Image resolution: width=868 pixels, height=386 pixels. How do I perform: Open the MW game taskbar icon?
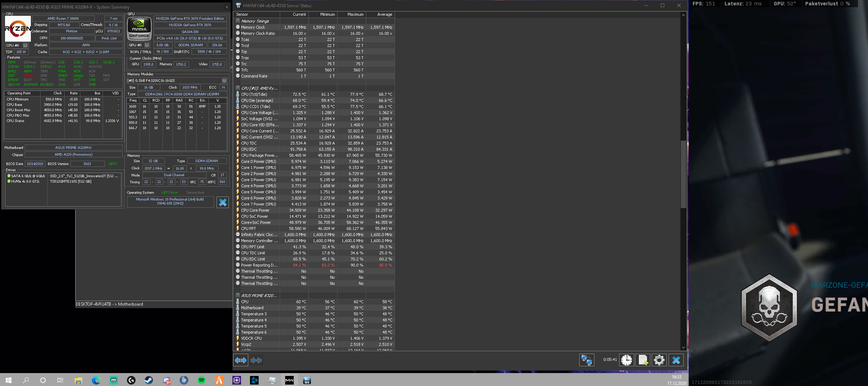click(x=289, y=380)
